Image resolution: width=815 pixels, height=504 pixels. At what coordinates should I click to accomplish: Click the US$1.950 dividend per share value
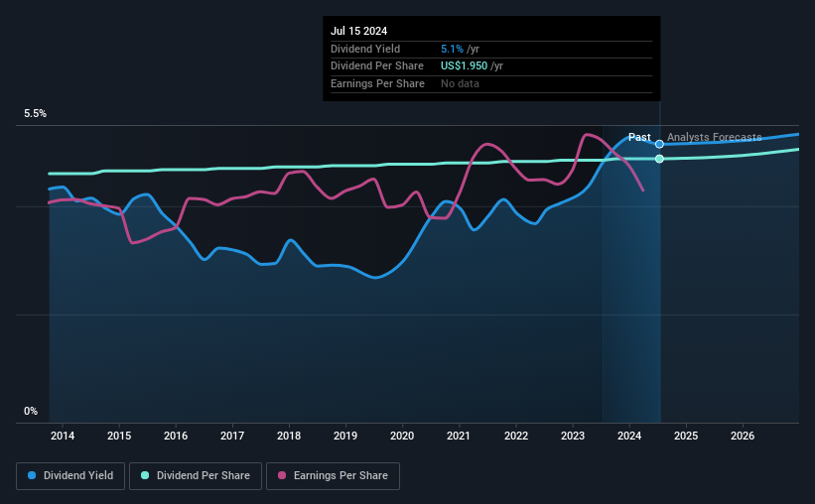tap(465, 66)
